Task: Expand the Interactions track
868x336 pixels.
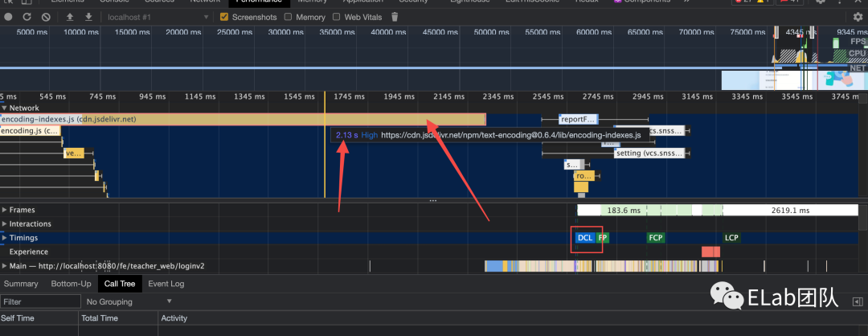Action: [x=5, y=223]
